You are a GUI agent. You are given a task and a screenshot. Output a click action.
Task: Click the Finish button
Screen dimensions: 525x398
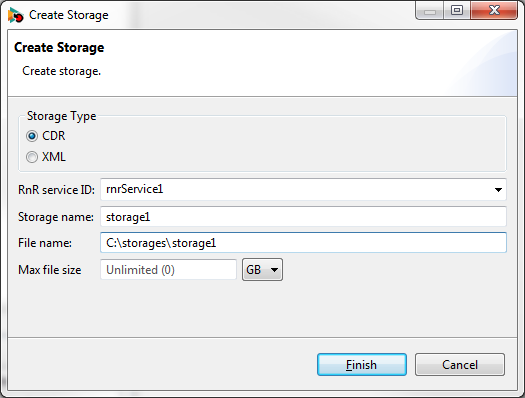[x=362, y=365]
